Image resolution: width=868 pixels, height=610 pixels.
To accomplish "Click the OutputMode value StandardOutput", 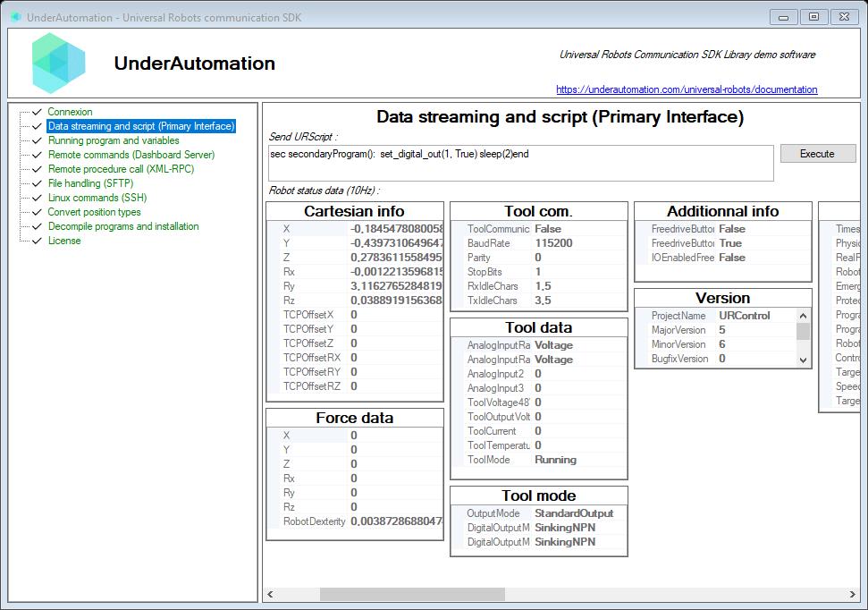I will pyautogui.click(x=574, y=513).
